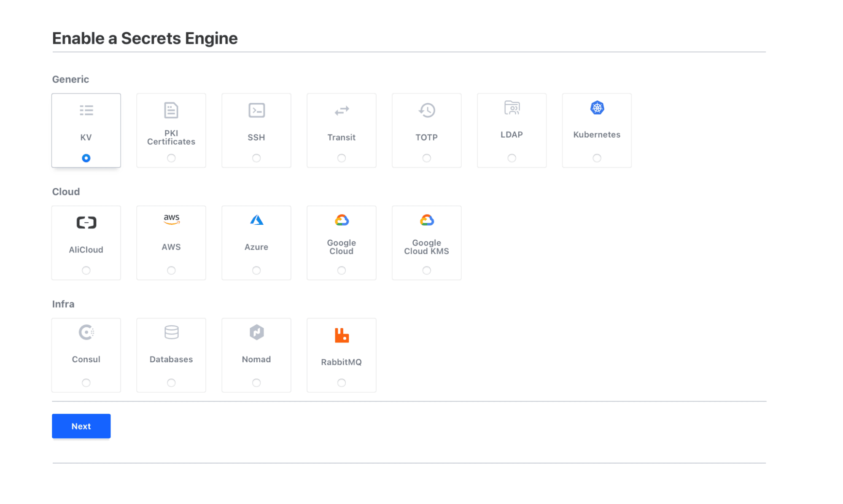Select the Google Cloud KMS radio button

(427, 270)
